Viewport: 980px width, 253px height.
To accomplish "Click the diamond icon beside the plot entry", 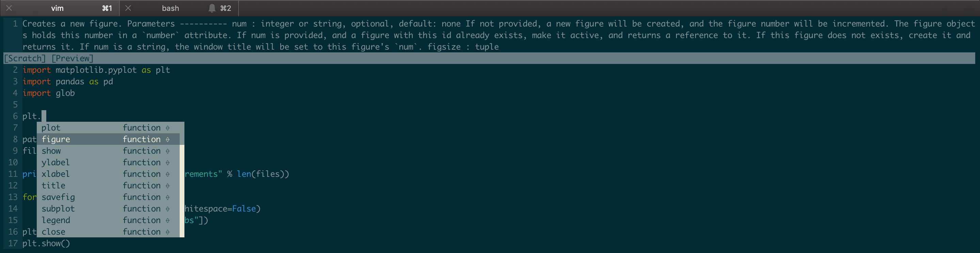I will [167, 128].
